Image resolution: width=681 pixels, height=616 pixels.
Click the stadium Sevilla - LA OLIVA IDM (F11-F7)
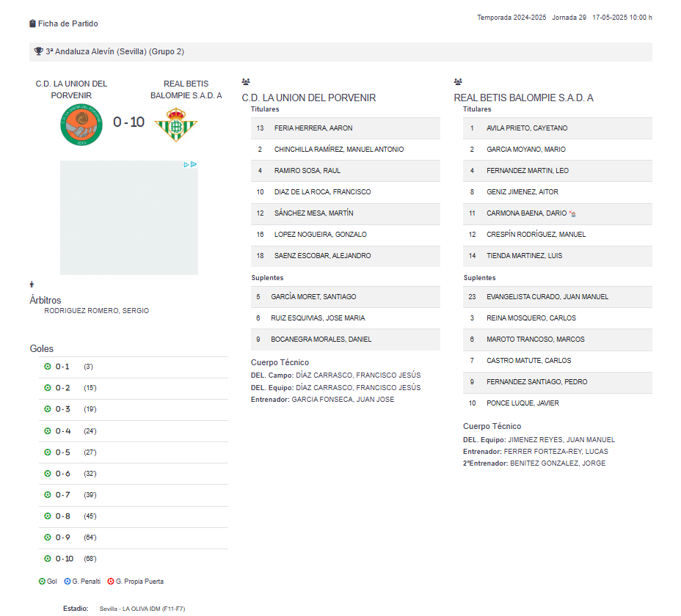coord(142,609)
